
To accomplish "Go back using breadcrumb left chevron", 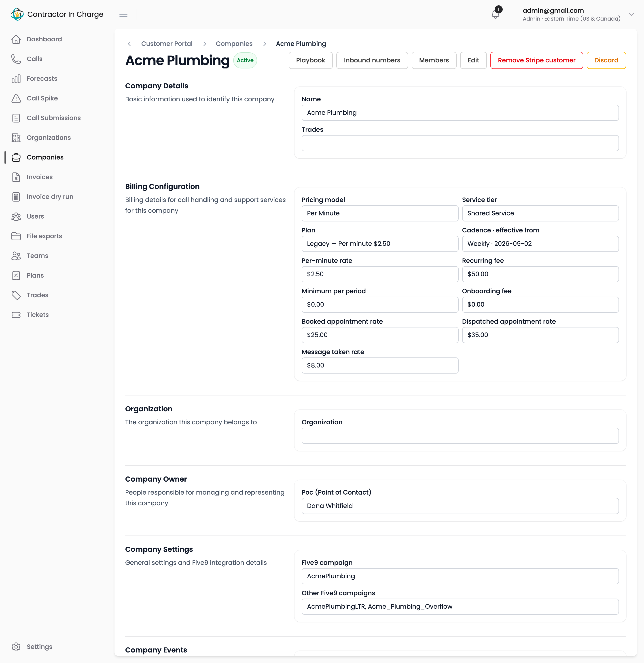I will [129, 44].
